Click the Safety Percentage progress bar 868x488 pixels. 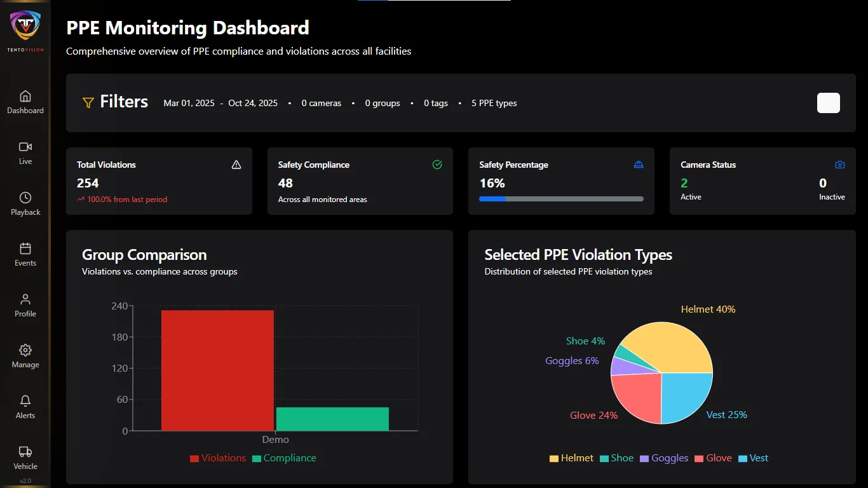pos(561,199)
